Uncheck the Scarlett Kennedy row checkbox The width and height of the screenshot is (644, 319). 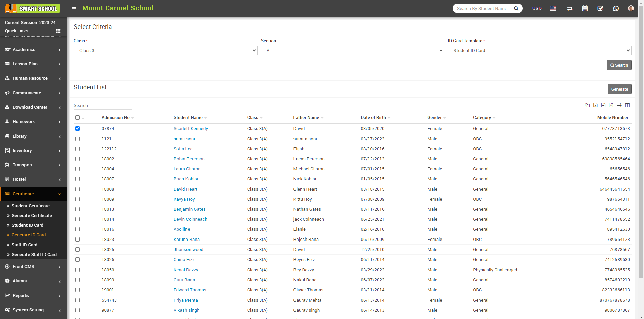[x=78, y=129]
